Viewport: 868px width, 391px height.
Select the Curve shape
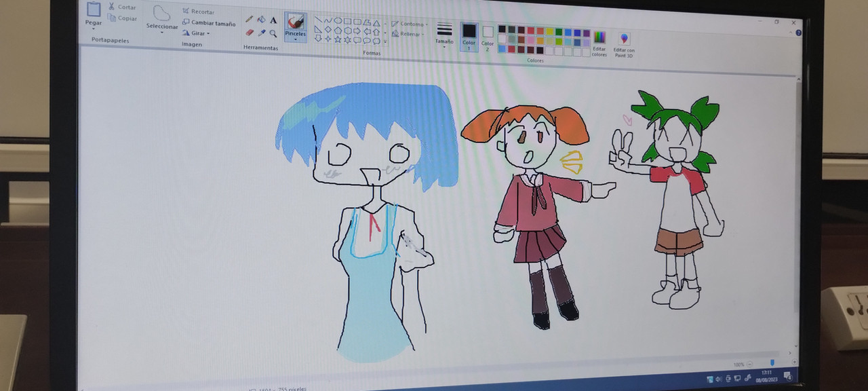(328, 20)
